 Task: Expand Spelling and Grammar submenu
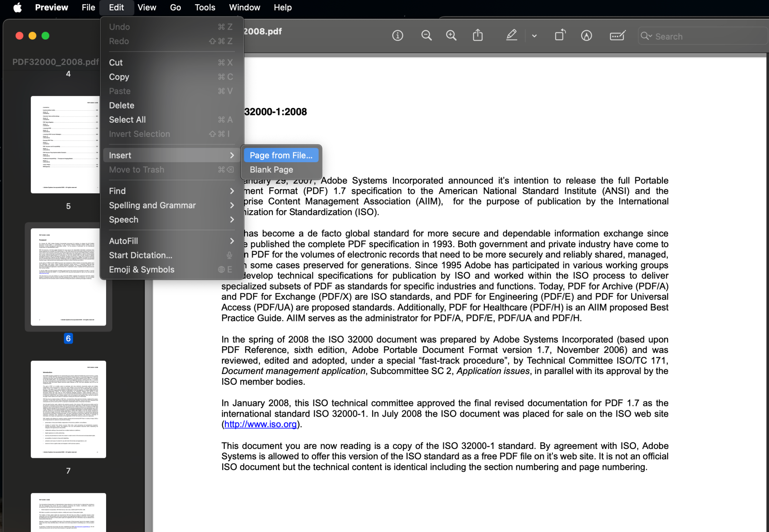pyautogui.click(x=171, y=205)
